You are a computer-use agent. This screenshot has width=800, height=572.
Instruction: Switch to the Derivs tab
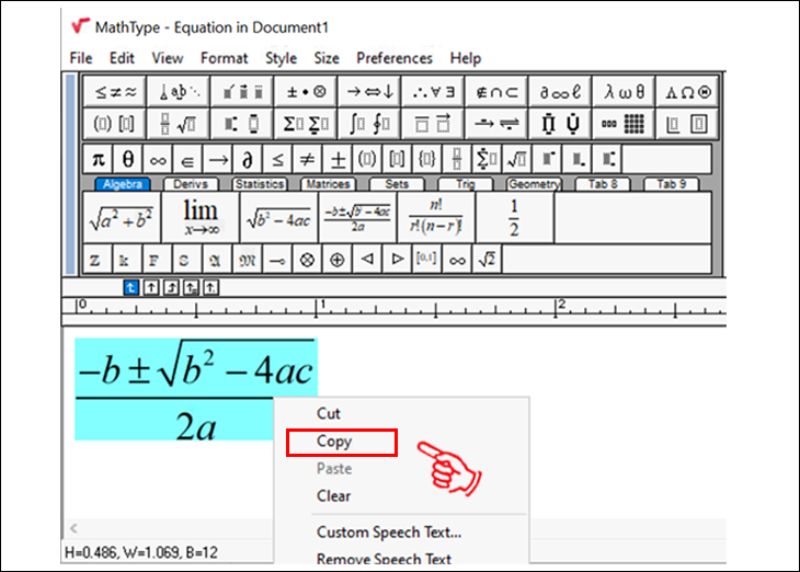point(190,184)
